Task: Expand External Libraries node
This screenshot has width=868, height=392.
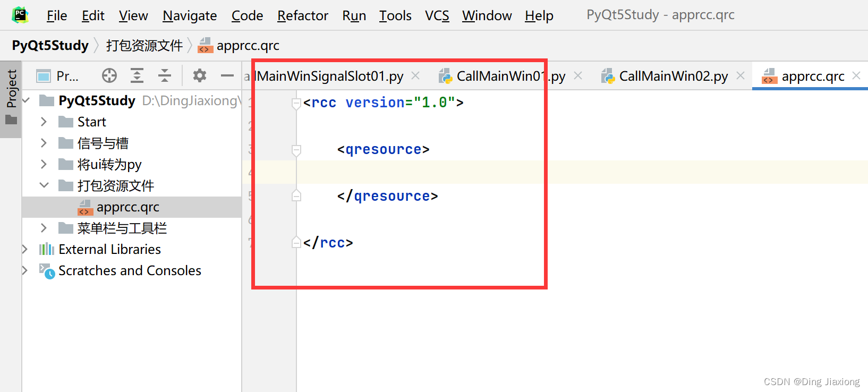Action: coord(25,249)
